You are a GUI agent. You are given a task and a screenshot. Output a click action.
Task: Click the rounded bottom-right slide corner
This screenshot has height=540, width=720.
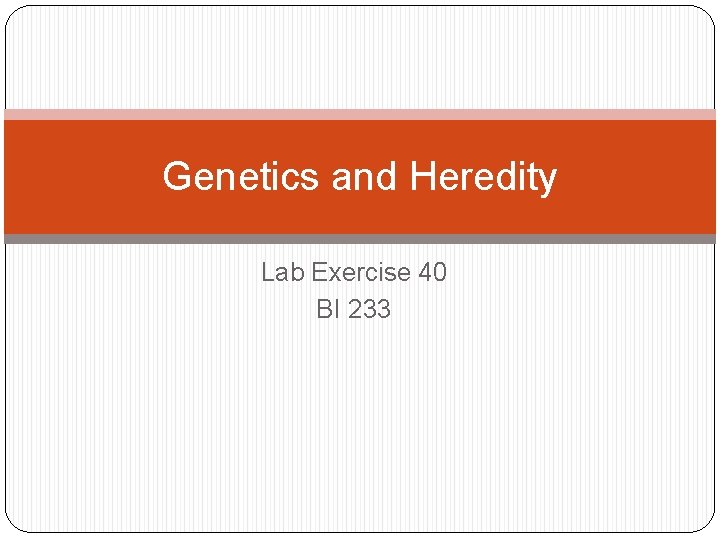pos(705,523)
